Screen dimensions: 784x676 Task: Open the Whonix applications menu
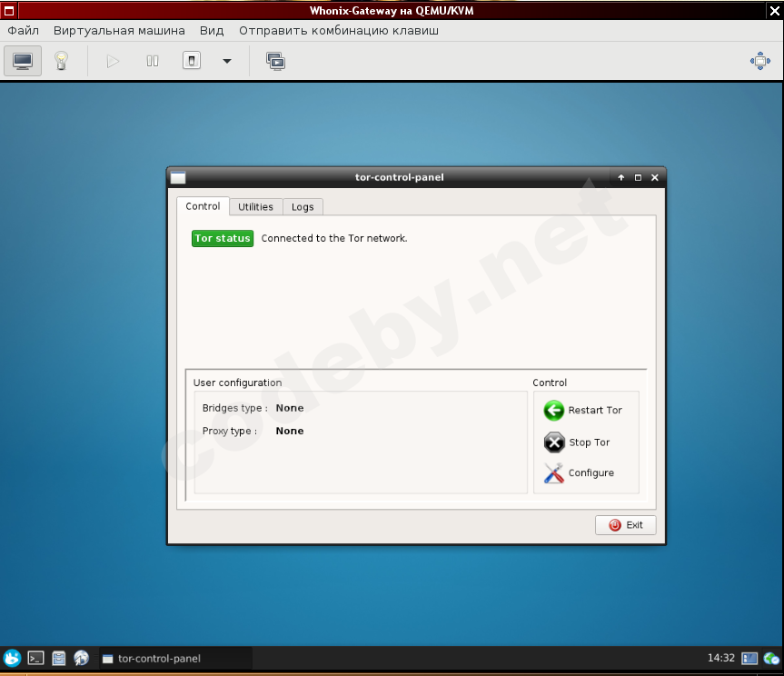[12, 658]
